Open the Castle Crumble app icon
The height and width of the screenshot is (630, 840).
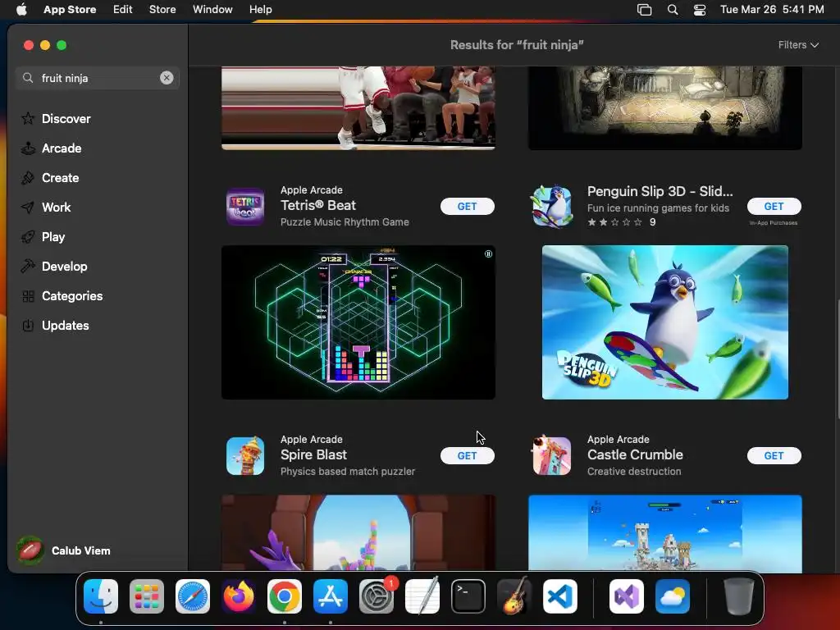552,456
